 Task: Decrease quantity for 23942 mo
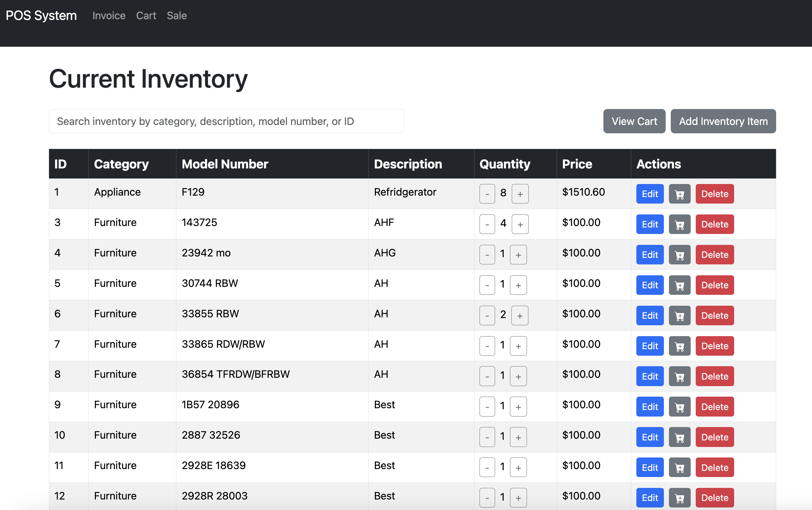tap(487, 255)
